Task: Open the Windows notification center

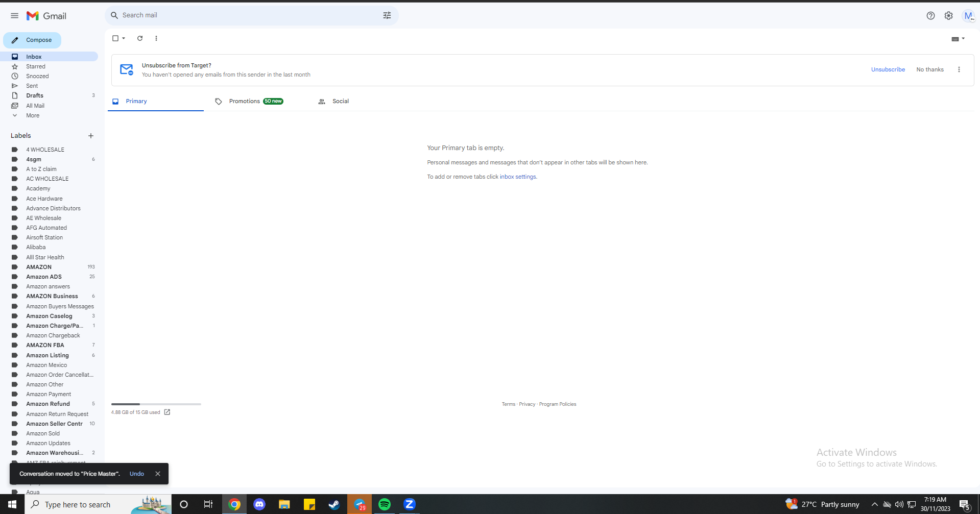Action: click(x=965, y=504)
